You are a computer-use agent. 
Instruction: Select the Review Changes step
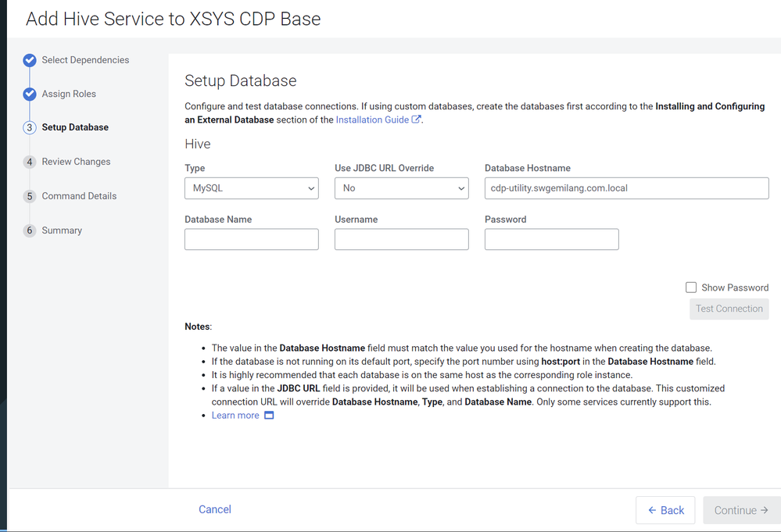coord(76,162)
